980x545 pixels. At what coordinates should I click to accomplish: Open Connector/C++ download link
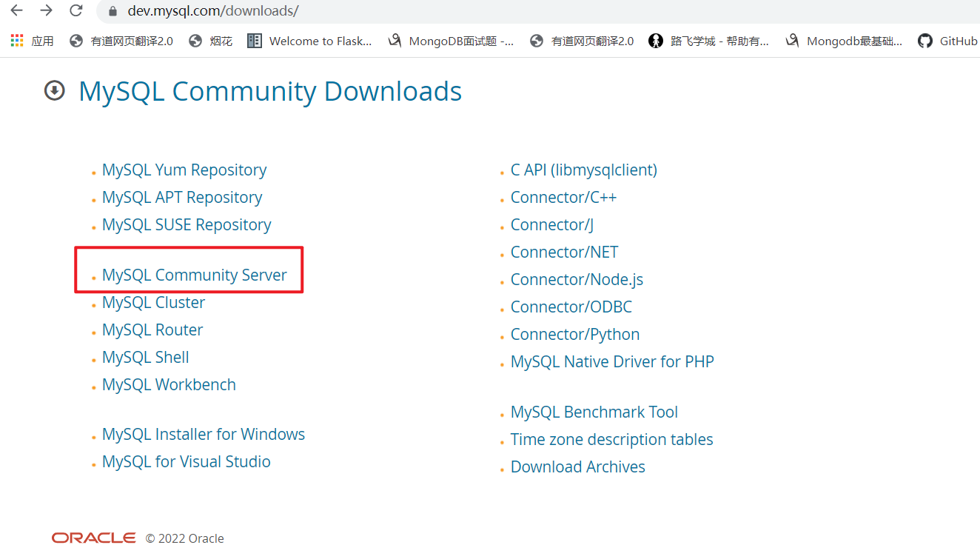[x=563, y=198]
